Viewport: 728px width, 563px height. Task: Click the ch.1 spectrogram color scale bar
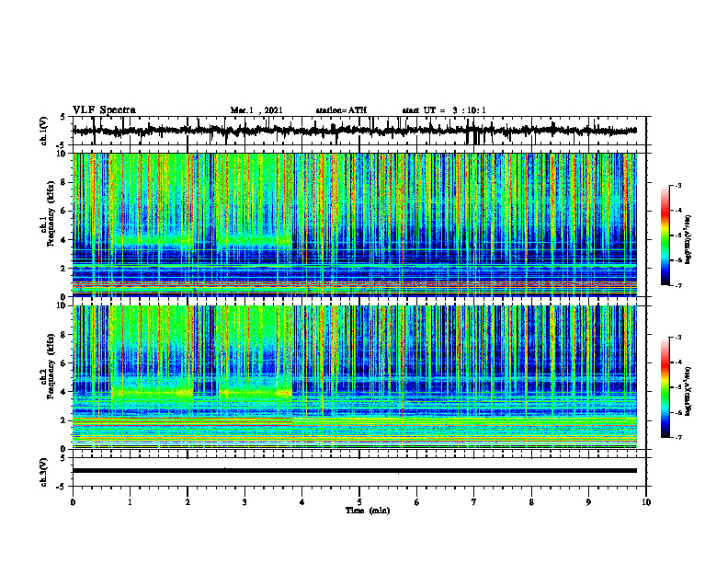coord(665,236)
